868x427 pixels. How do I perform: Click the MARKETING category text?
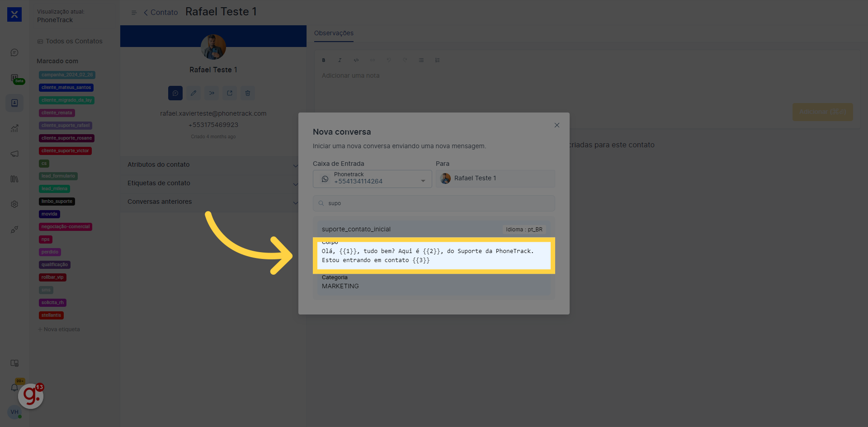pyautogui.click(x=340, y=286)
